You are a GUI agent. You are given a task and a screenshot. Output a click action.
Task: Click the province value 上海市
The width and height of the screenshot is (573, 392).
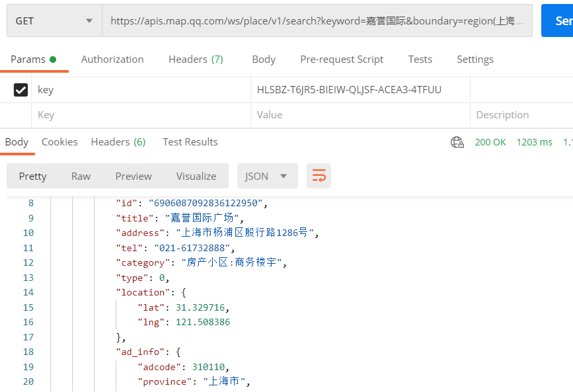pyautogui.click(x=223, y=381)
